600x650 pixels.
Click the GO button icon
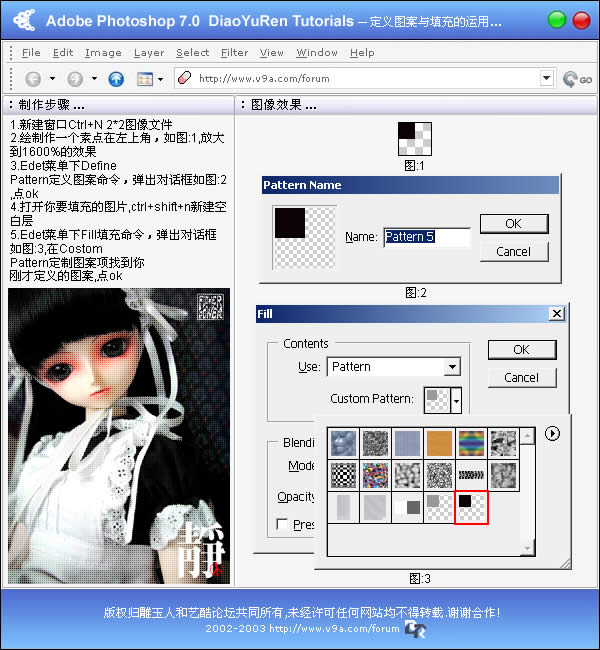[577, 78]
